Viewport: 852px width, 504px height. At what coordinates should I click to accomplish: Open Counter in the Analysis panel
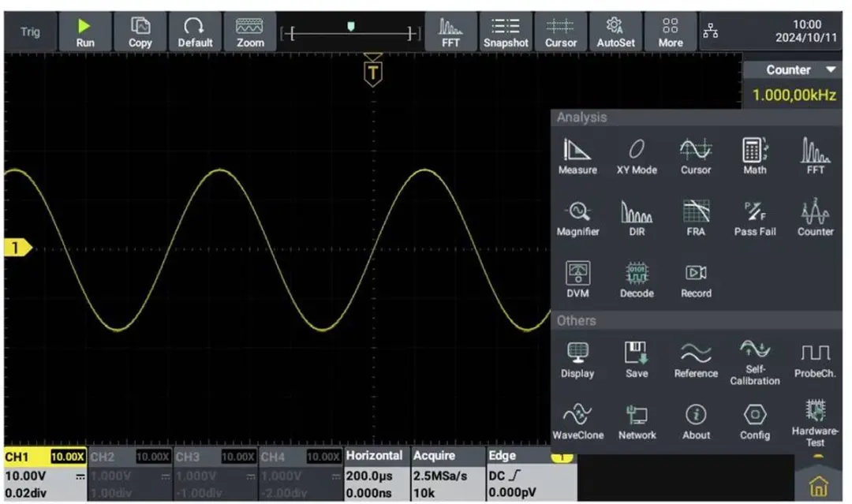point(815,218)
